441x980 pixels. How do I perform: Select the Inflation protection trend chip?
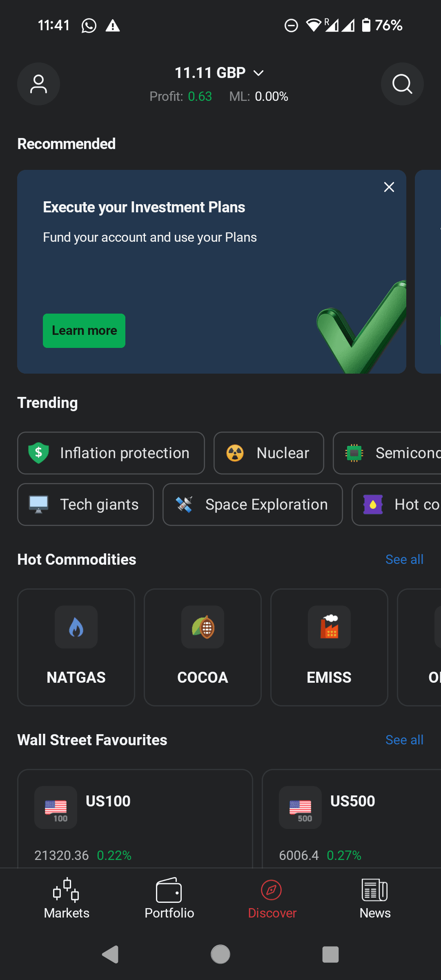pos(111,453)
